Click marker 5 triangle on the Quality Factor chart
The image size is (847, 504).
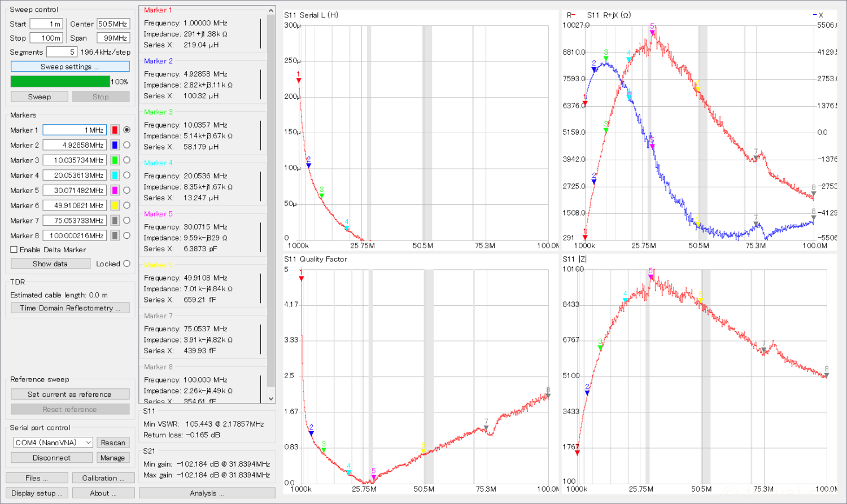click(374, 477)
